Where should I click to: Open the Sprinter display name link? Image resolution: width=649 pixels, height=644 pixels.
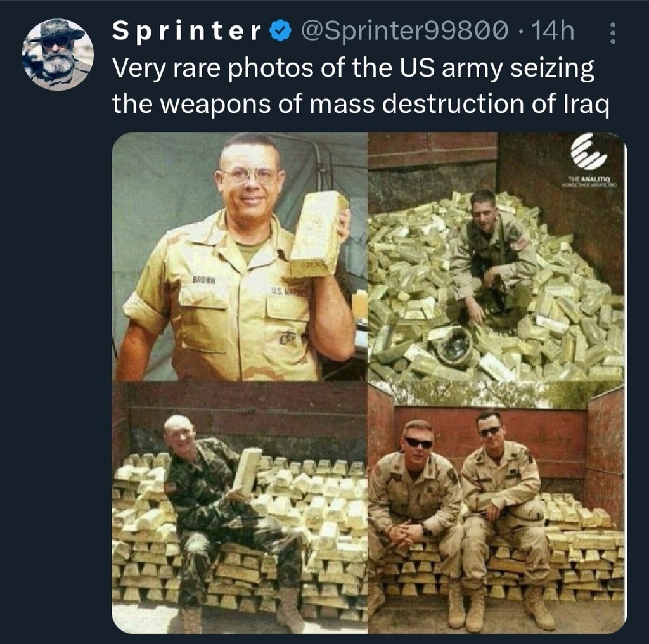pyautogui.click(x=187, y=31)
